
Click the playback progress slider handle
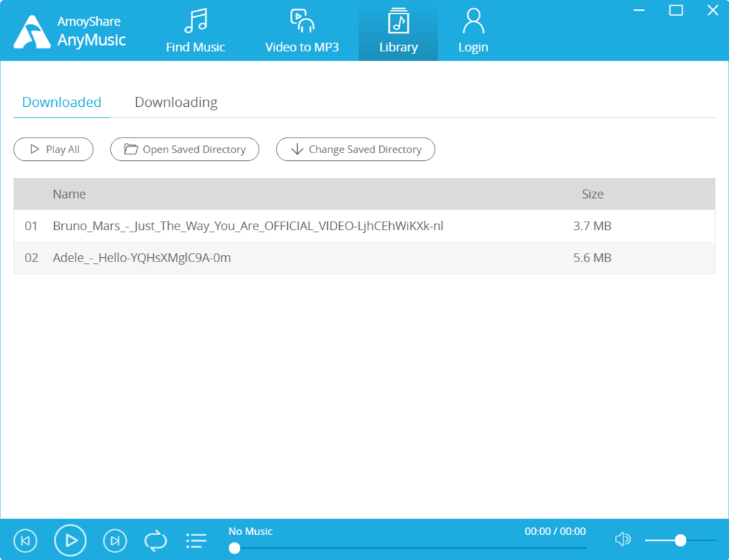[234, 549]
